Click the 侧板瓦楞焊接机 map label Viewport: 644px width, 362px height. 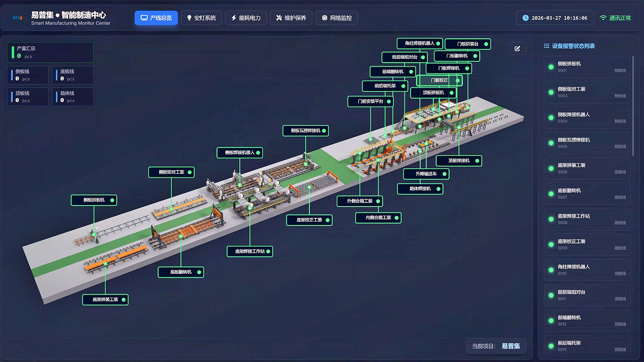click(x=306, y=131)
